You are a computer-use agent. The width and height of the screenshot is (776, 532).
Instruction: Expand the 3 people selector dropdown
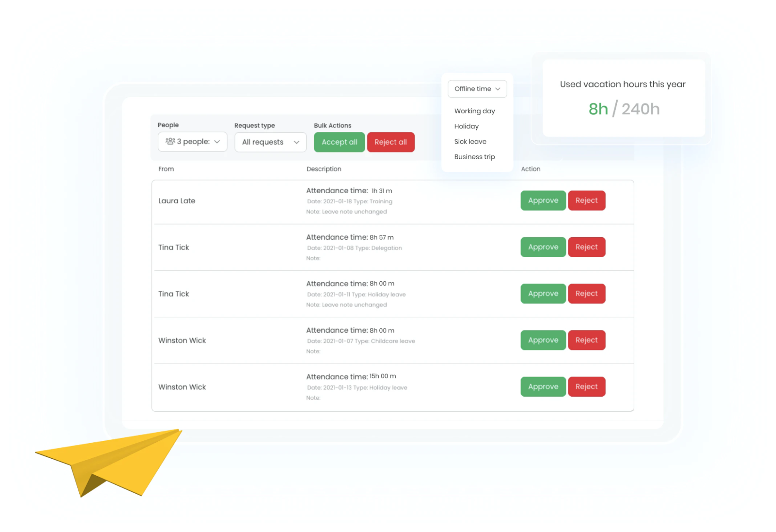(x=191, y=141)
